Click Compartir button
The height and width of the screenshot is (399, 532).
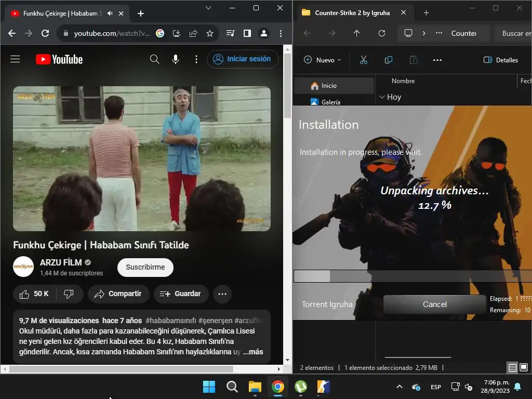coord(118,294)
